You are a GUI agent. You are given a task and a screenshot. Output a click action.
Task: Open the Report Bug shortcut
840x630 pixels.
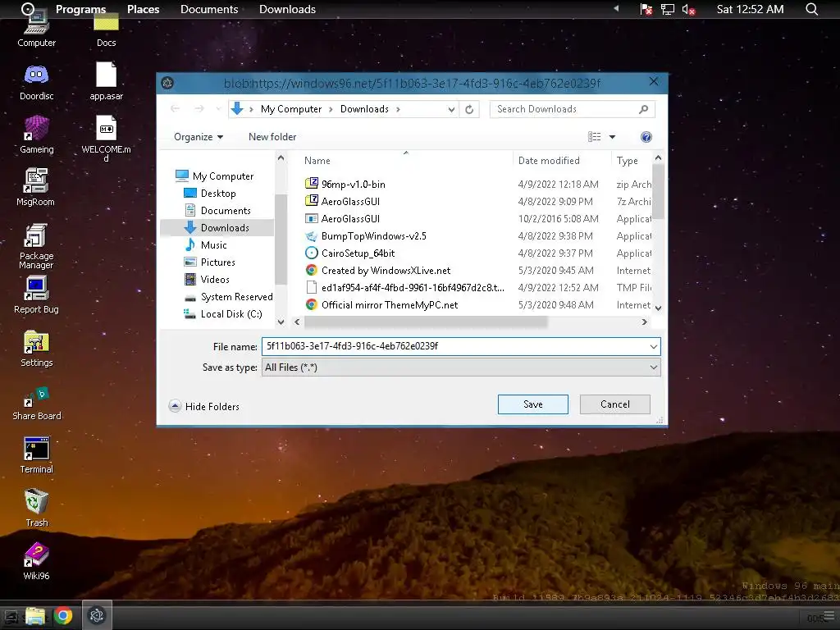36,294
